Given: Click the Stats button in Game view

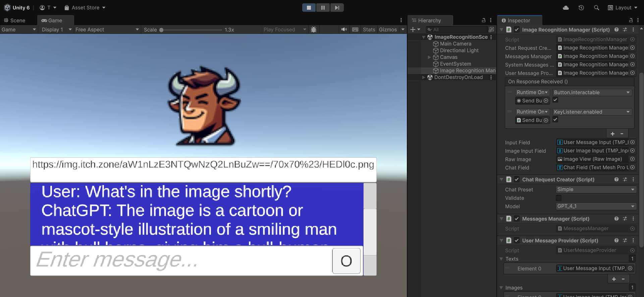Looking at the screenshot, I should coord(369,29).
